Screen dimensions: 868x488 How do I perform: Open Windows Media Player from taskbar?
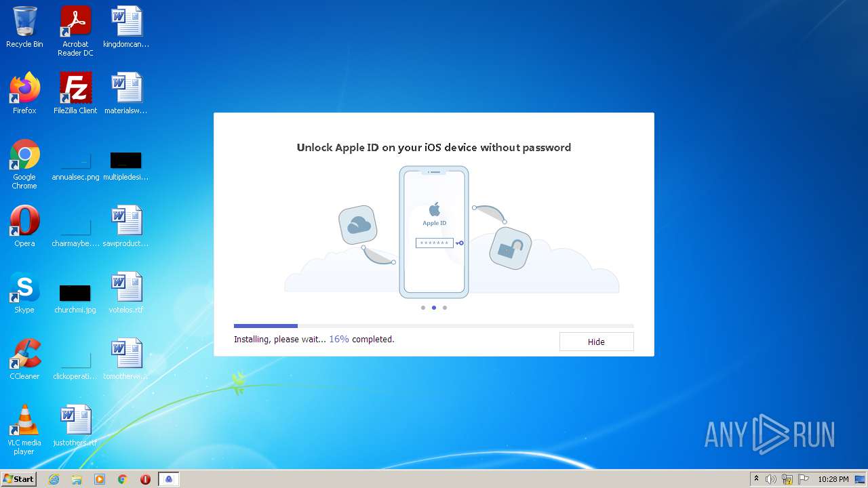(100, 479)
